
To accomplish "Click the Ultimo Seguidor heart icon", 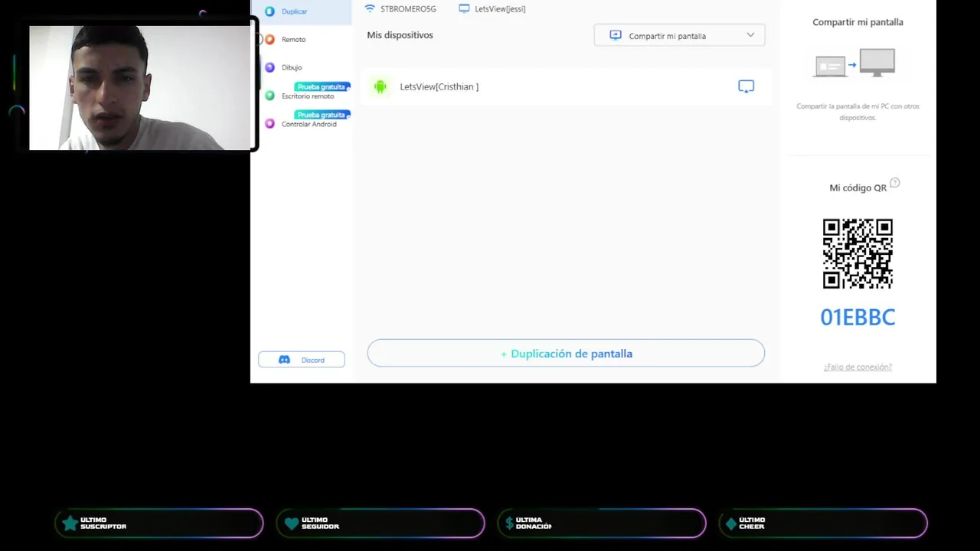I will (x=292, y=523).
